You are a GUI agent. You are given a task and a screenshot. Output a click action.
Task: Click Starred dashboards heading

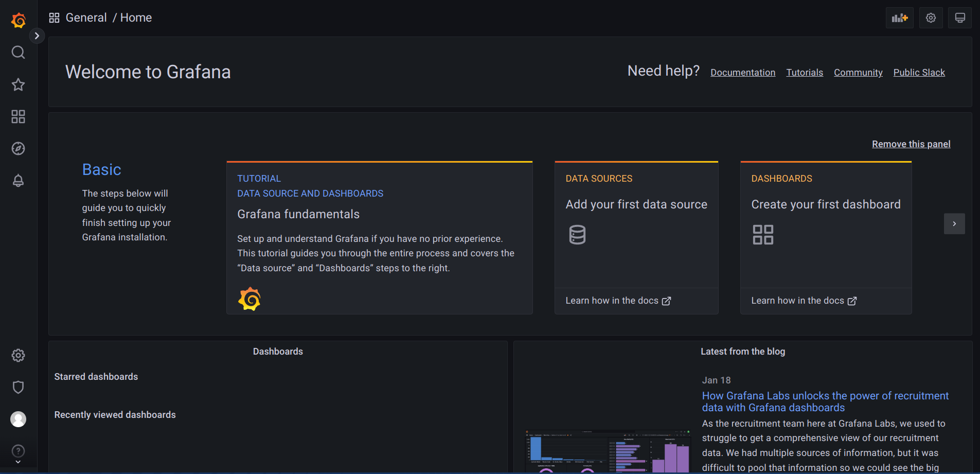click(96, 377)
